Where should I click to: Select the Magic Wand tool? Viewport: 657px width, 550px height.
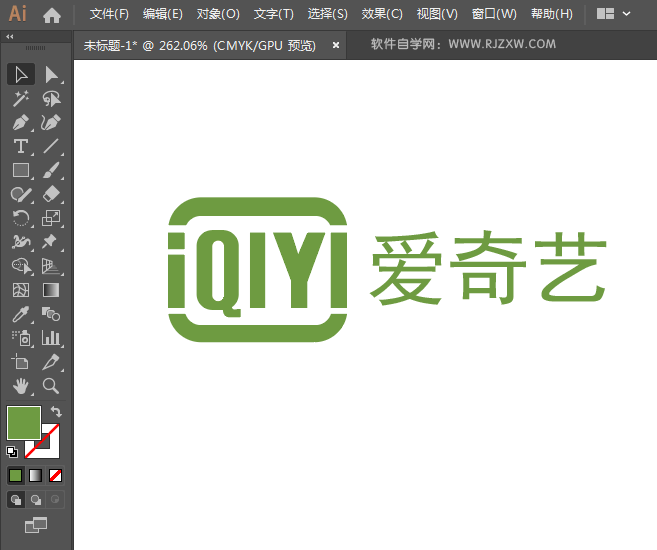point(21,99)
